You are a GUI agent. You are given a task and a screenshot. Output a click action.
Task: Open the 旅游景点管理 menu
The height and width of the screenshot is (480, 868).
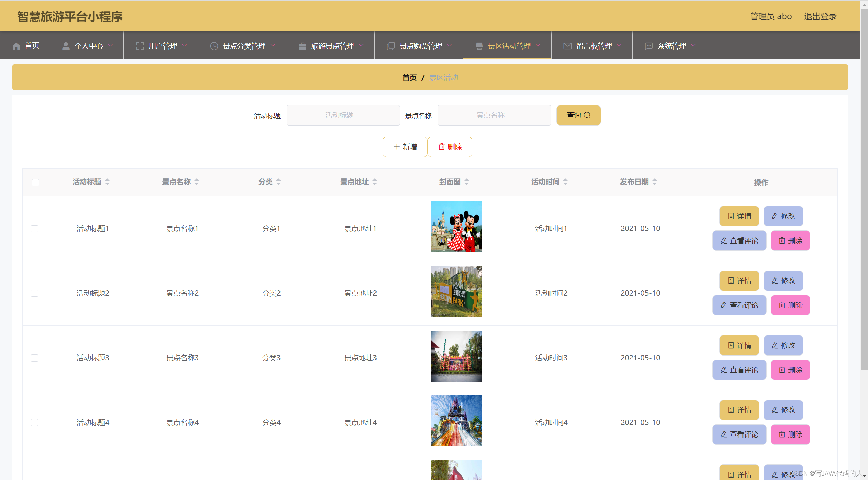[x=331, y=45]
